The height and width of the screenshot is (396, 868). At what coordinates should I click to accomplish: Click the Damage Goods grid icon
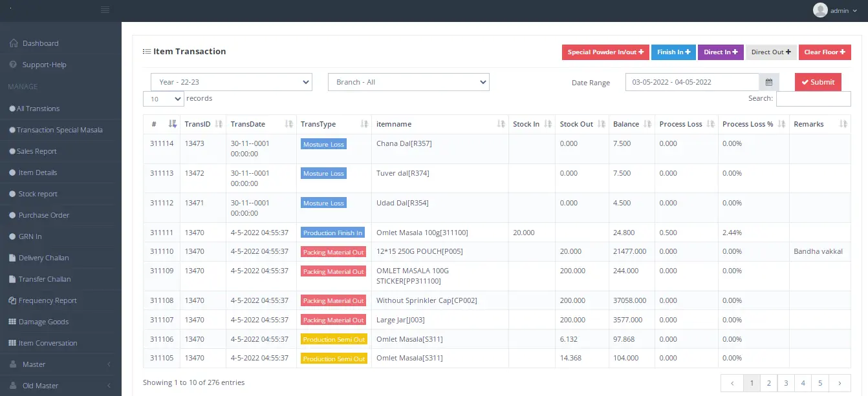coord(12,322)
